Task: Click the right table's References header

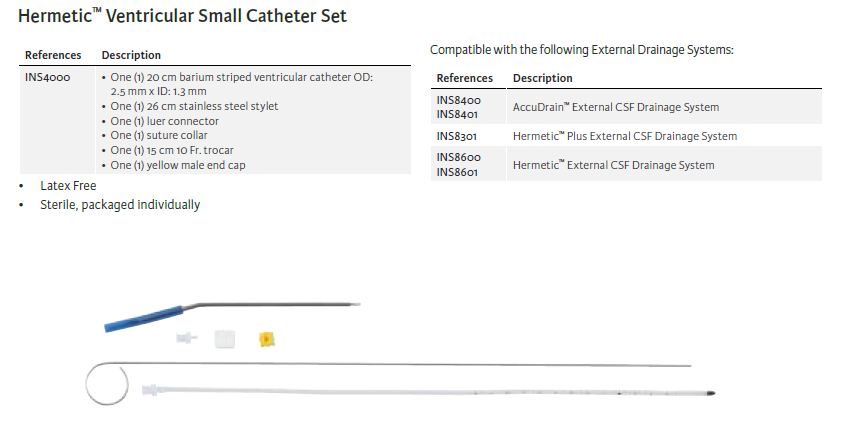Action: tap(465, 78)
